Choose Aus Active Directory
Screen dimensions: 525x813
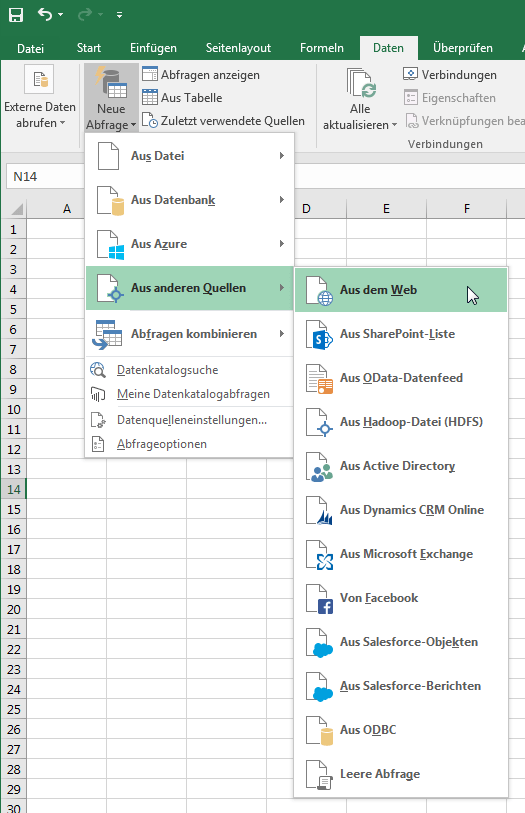click(x=401, y=466)
